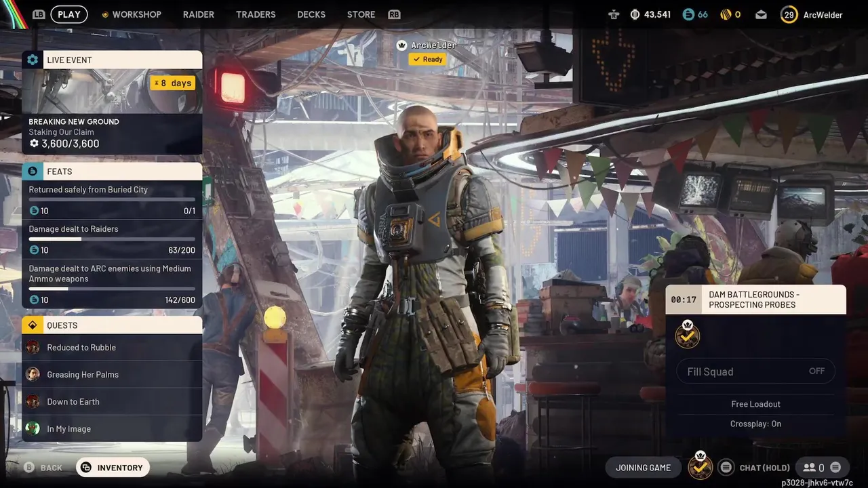Open the Reduced to Rubble quest
868x488 pixels.
112,348
